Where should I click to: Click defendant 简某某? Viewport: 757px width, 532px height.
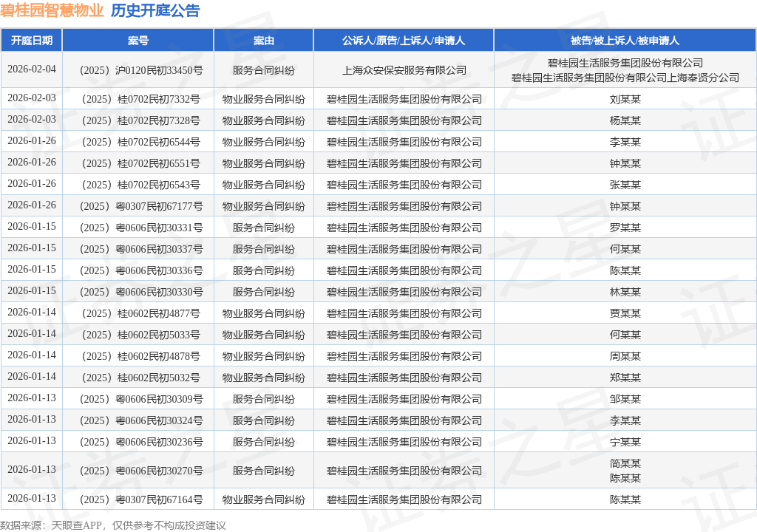pos(625,463)
